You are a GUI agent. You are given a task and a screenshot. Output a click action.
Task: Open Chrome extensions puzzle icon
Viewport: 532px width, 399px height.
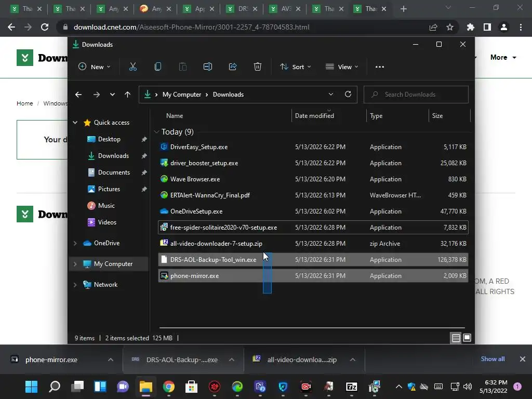[471, 27]
